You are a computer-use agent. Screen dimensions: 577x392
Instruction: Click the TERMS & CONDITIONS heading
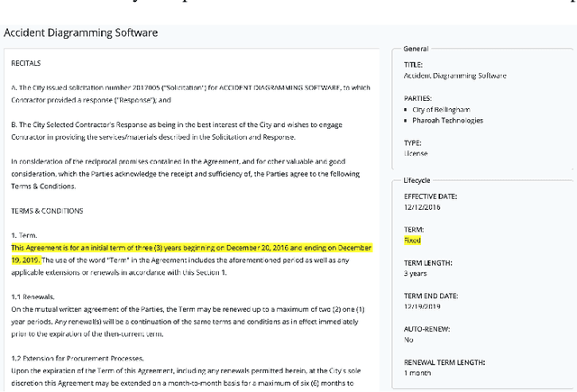pos(47,210)
